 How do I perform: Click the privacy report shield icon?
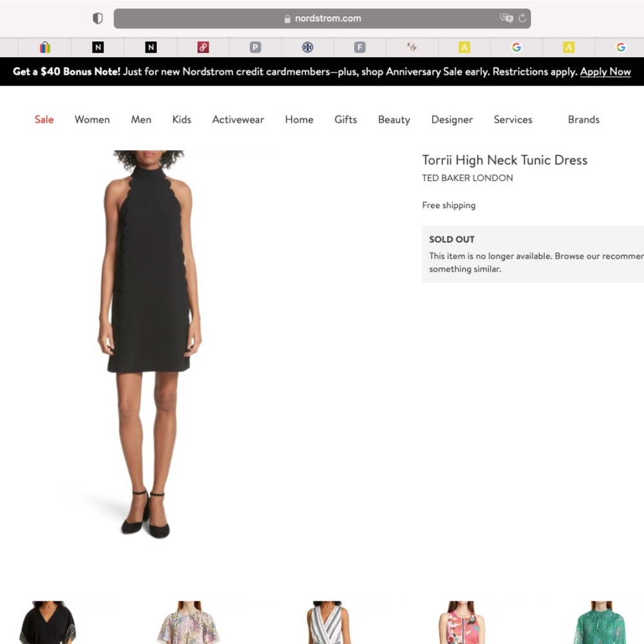pos(98,19)
